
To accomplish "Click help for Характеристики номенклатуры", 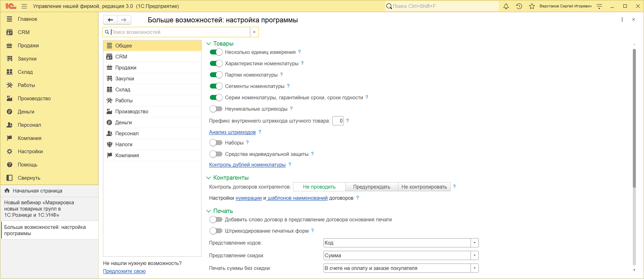I will [302, 63].
